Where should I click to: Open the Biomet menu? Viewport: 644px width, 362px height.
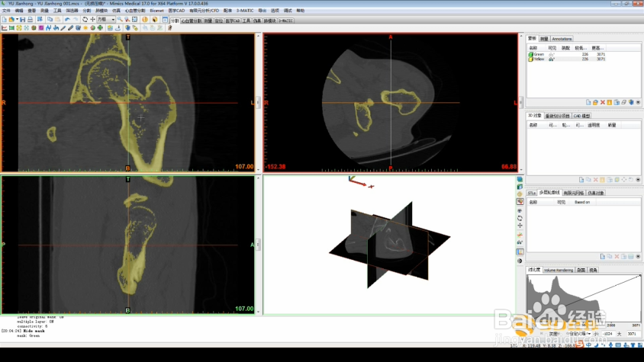(x=156, y=11)
